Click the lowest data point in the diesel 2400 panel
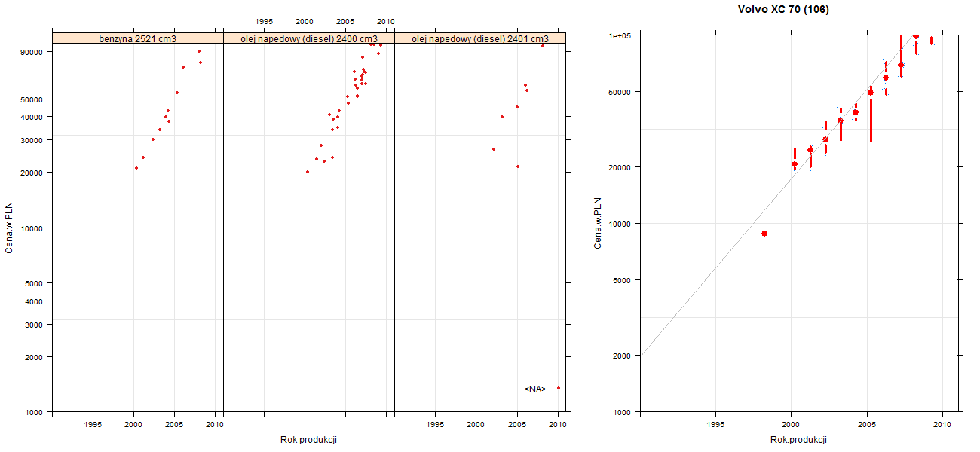 click(x=308, y=172)
